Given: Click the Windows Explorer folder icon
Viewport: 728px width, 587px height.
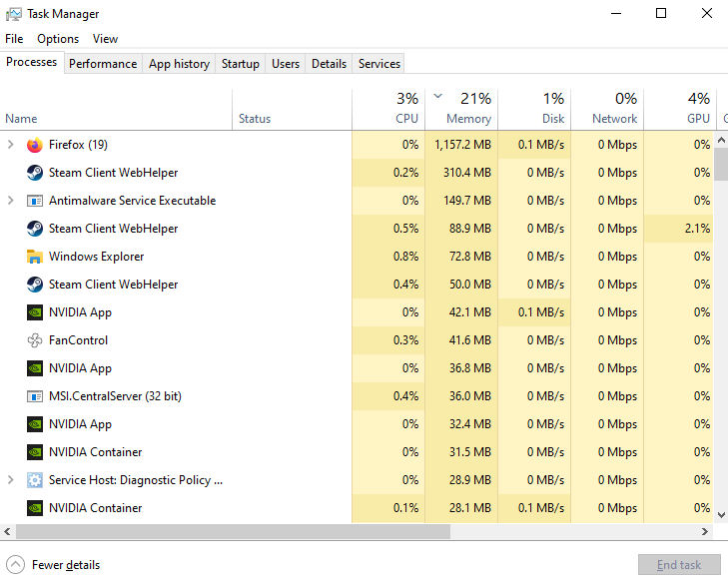Looking at the screenshot, I should 35,257.
